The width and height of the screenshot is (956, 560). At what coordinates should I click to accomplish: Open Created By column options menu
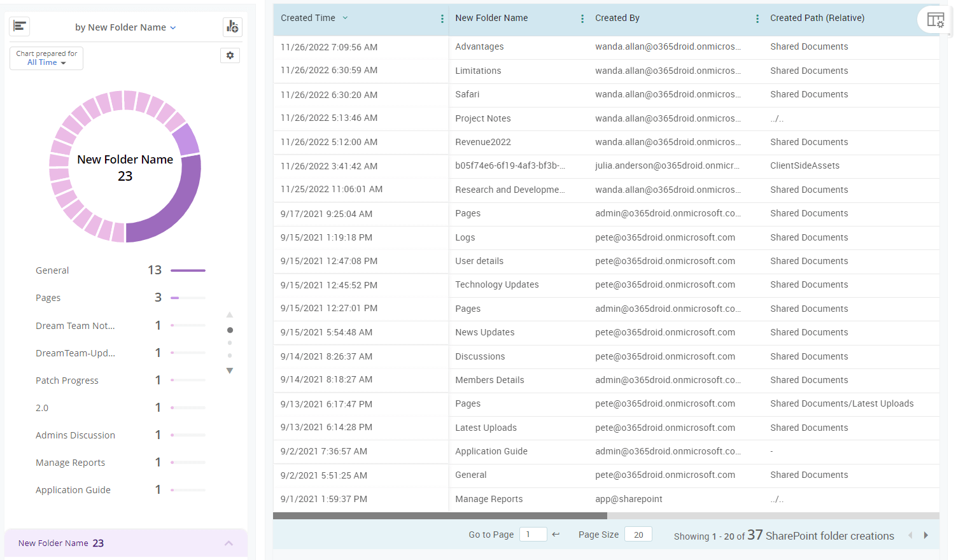757,19
